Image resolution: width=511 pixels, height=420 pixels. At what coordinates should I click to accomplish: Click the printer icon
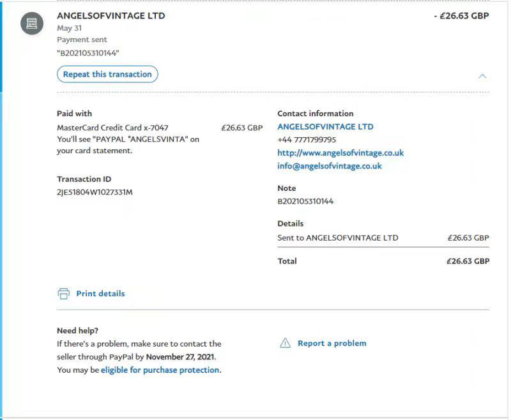pos(63,294)
